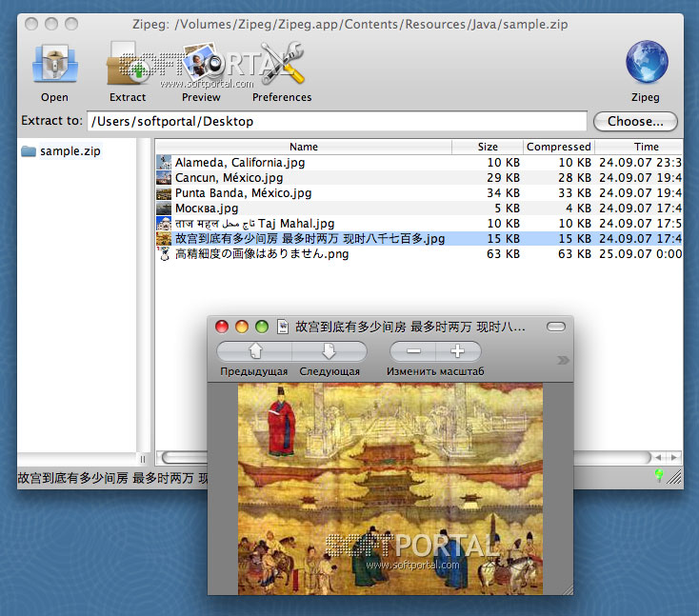Zoom the preview window with green button
699x616 pixels.
[x=262, y=327]
